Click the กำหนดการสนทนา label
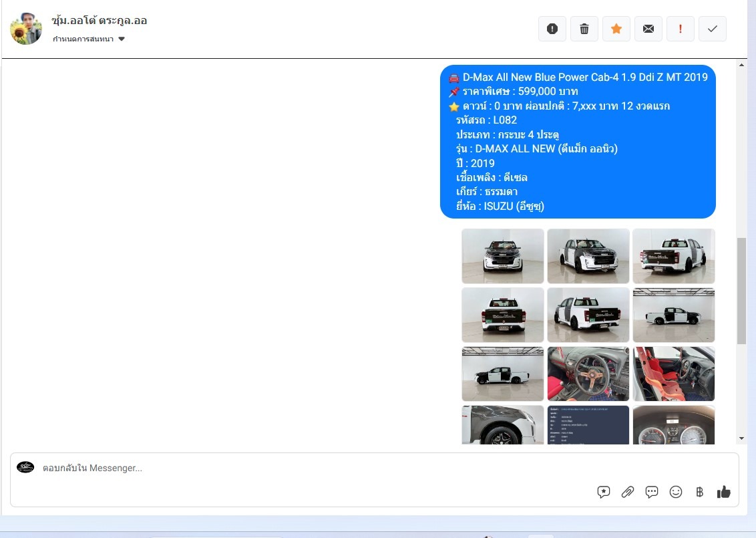 (x=83, y=39)
